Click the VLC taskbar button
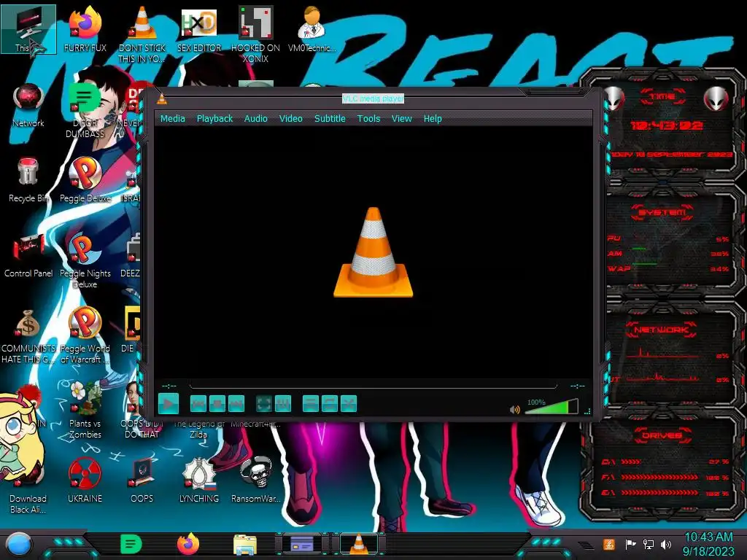This screenshot has height=560, width=747. click(x=359, y=544)
